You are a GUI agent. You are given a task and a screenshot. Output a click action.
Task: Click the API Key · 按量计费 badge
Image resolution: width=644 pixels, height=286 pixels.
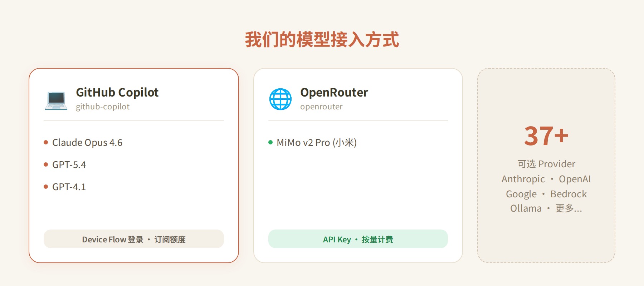[x=358, y=239]
